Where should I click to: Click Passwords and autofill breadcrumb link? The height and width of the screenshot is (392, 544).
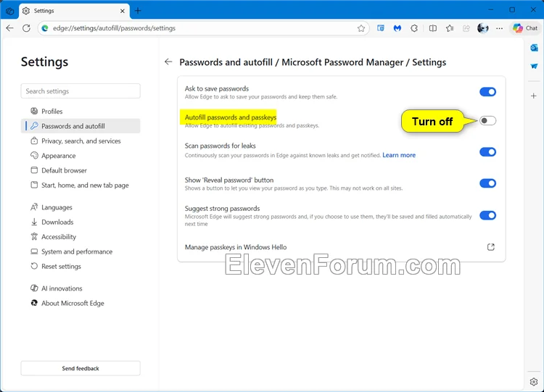(x=226, y=62)
